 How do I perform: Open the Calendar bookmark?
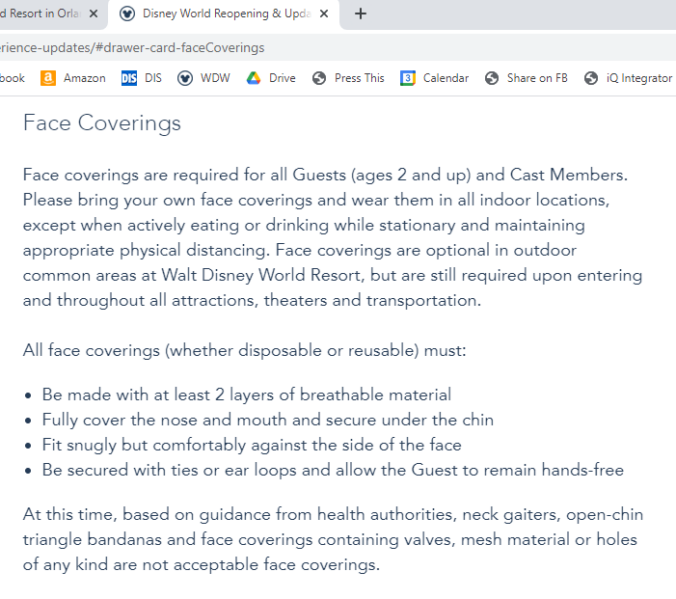coord(434,78)
